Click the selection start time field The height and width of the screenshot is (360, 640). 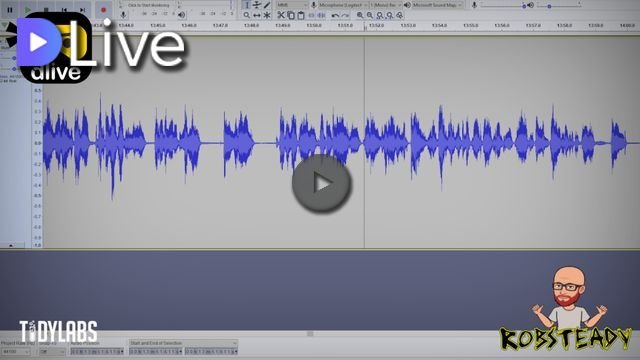156,351
